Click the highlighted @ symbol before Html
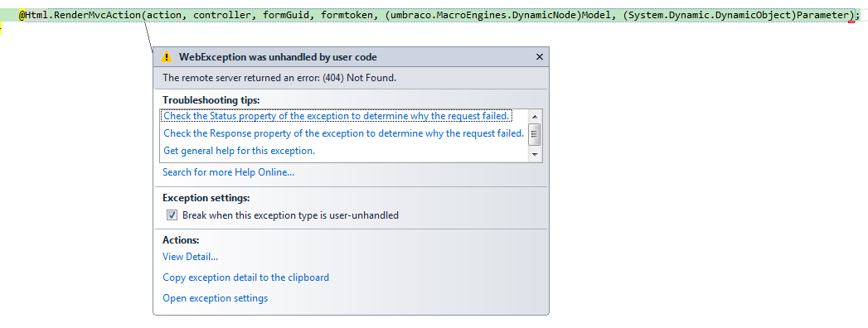Screen dimensions: 868x328 click(22, 15)
